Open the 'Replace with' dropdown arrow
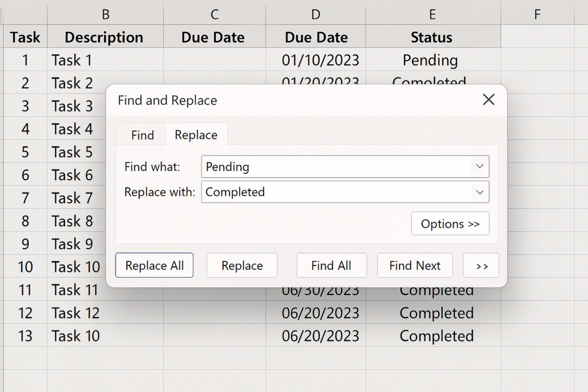 click(x=479, y=192)
